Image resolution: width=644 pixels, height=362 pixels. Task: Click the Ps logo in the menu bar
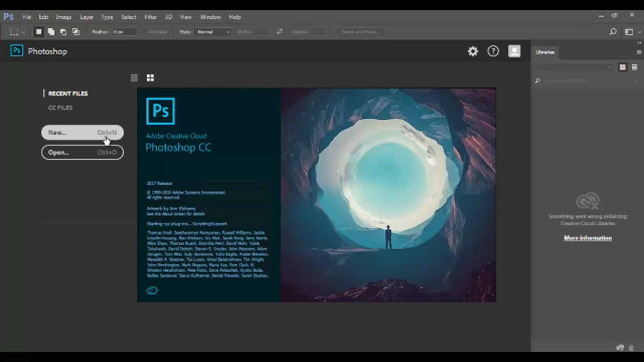tap(8, 17)
